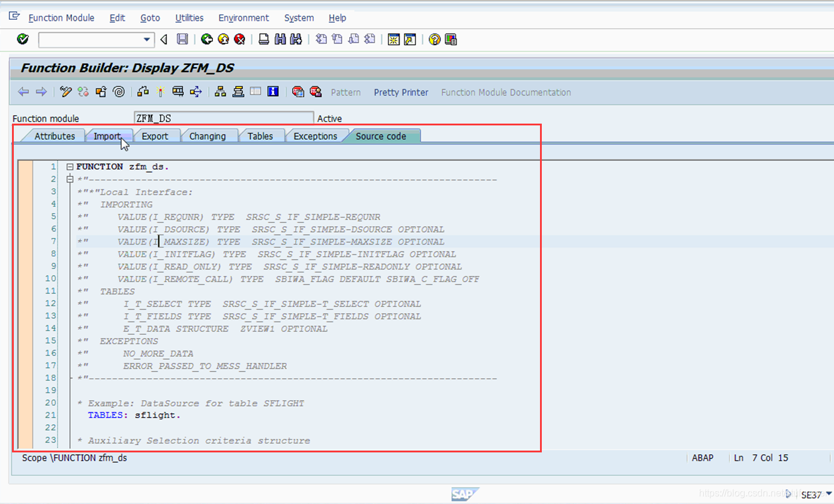Click Function Module Documentation button
Viewport: 834px width, 504px height.
coord(506,92)
